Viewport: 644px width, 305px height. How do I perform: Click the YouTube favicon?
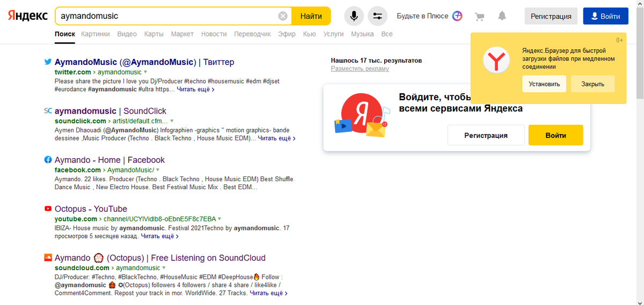coord(48,209)
